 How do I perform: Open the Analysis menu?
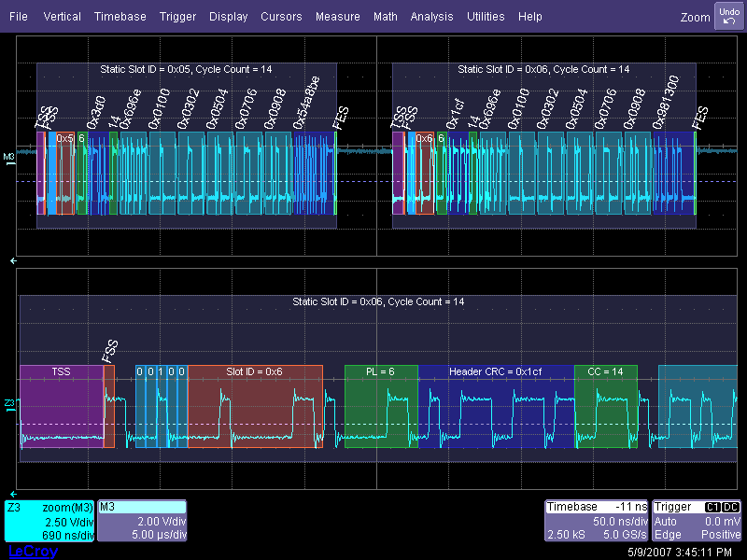[x=431, y=17]
